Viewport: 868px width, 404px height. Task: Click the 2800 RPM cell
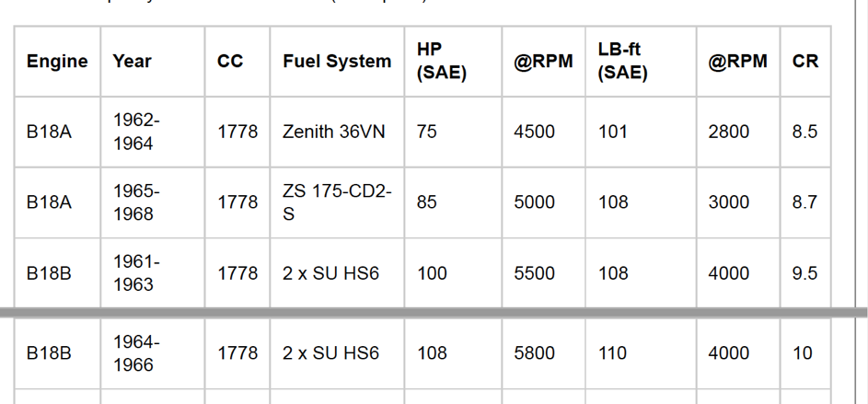click(x=738, y=132)
